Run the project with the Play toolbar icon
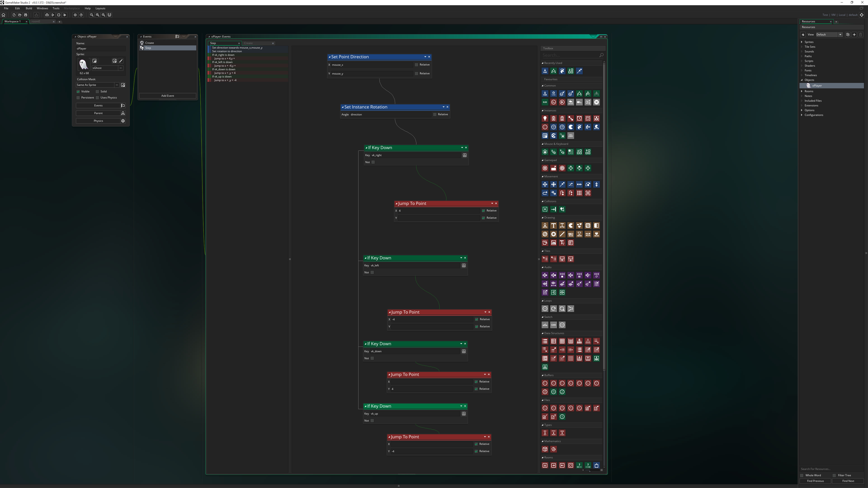 [x=53, y=15]
